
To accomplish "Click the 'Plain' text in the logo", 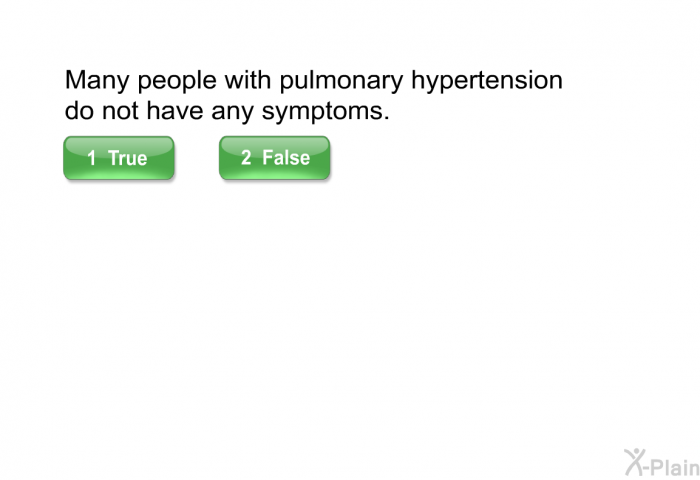I will point(677,467).
